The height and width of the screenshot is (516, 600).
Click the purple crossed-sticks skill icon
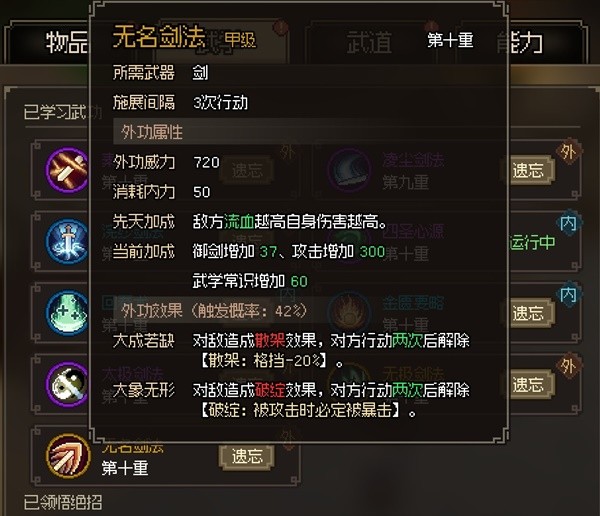(x=68, y=170)
